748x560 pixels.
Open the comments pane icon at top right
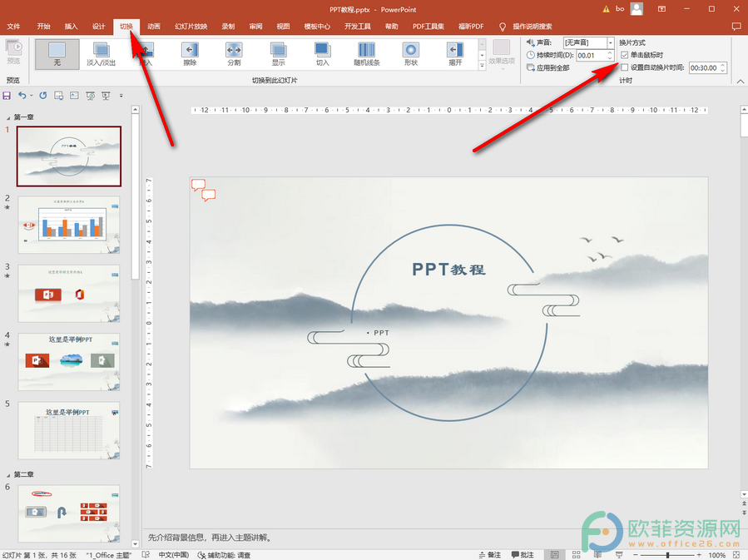[x=736, y=27]
